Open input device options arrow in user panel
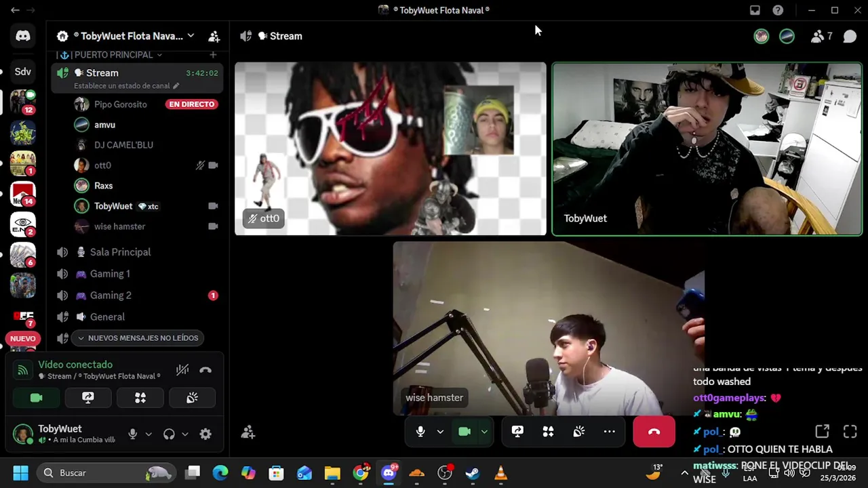The width and height of the screenshot is (868, 488). point(149,434)
